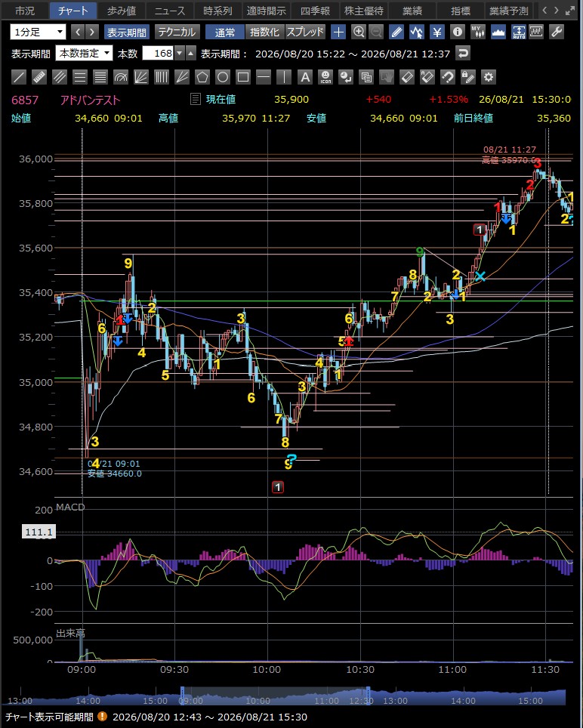The height and width of the screenshot is (728, 583).
Task: Select the horizontal line tool
Action: coord(264,76)
